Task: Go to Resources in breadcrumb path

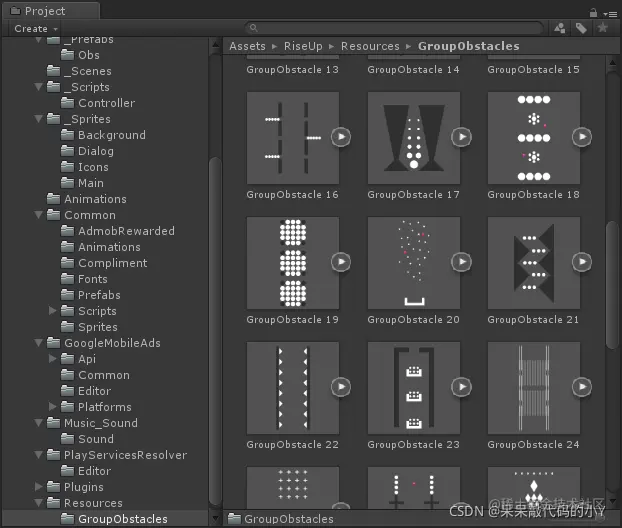Action: tap(370, 46)
